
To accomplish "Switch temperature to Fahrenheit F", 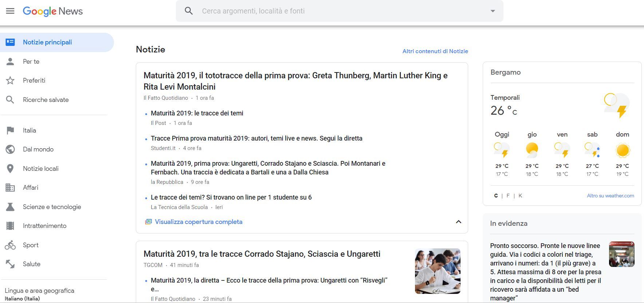I will 508,196.
